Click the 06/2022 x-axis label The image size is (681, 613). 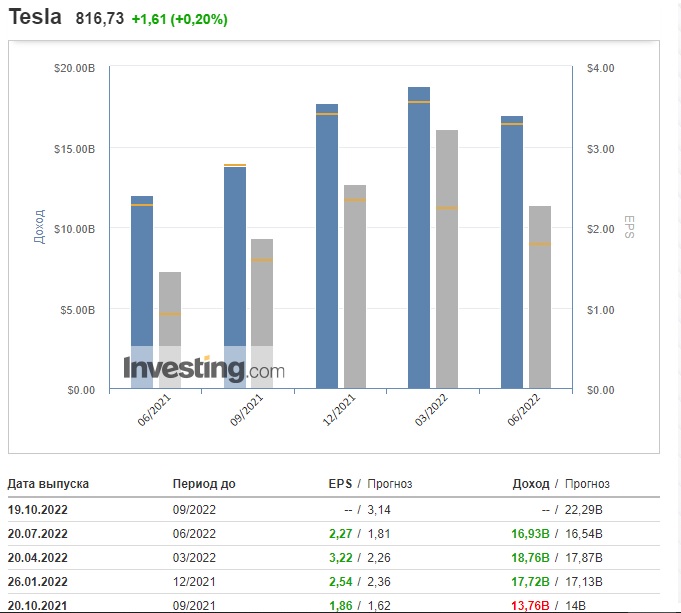(x=524, y=410)
